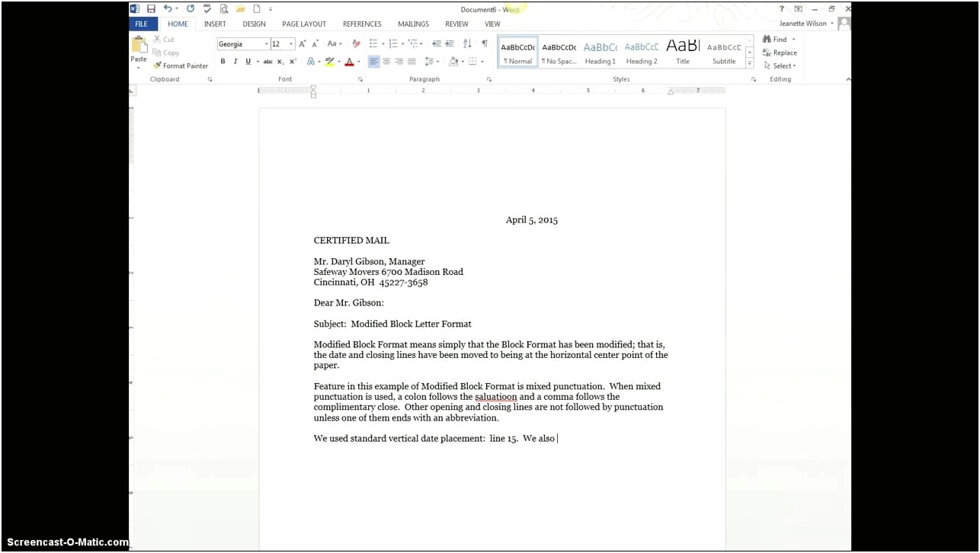Open the multilevel list menu
The height and width of the screenshot is (553, 980).
click(x=414, y=44)
